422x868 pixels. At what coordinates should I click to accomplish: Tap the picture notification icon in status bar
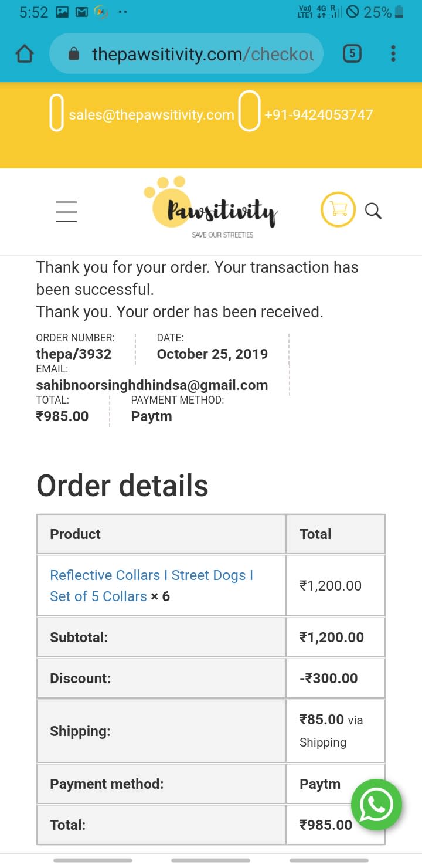coord(63,12)
